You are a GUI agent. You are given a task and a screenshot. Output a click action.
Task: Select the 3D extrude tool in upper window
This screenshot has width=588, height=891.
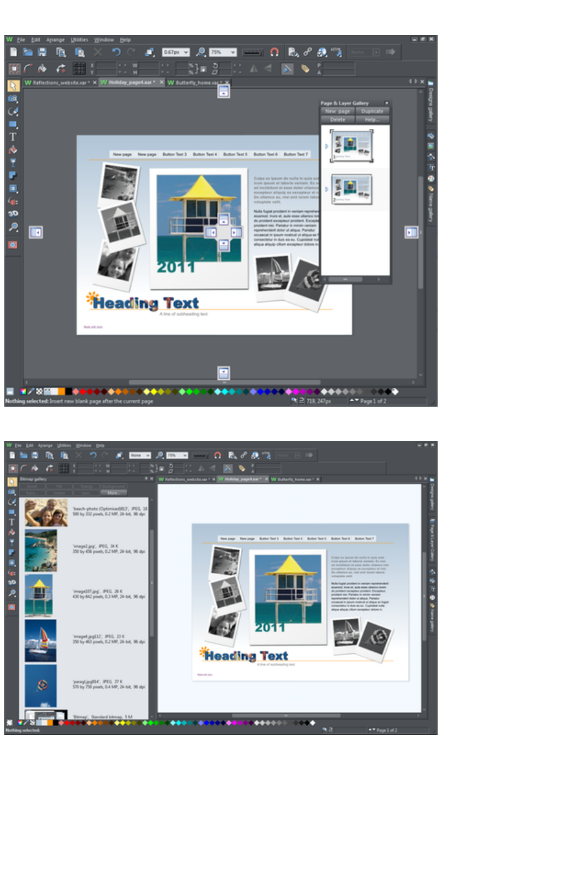click(x=13, y=213)
